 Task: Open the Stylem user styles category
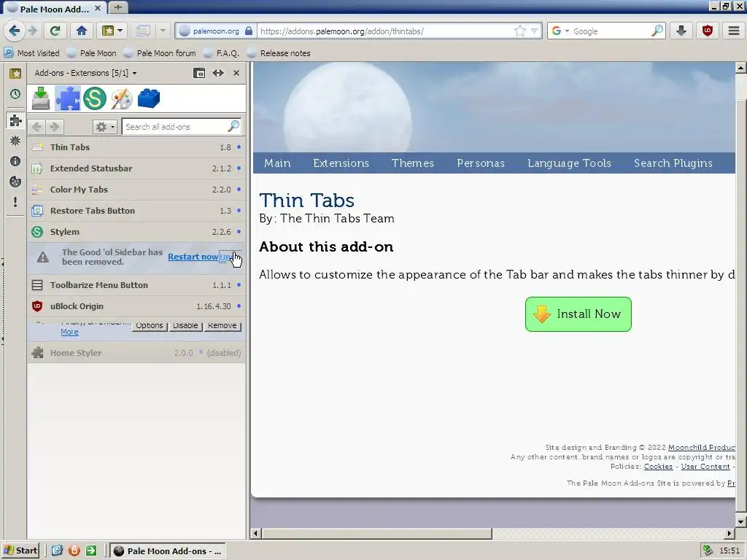point(95,98)
